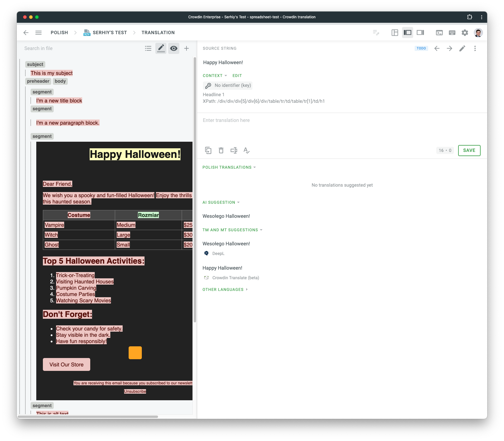The image size is (504, 441).
Task: Select the DeepL engine icon
Action: 206,253
